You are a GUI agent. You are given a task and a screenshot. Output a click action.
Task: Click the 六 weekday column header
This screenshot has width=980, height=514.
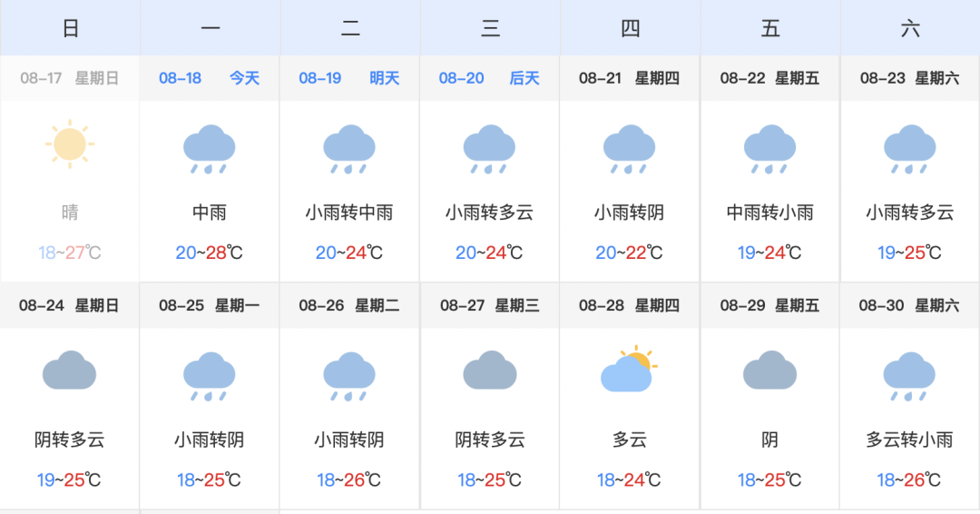click(x=911, y=28)
